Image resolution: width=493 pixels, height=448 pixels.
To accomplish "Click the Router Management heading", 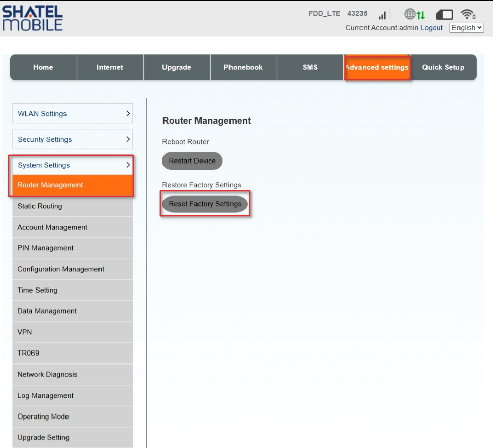I will (207, 121).
